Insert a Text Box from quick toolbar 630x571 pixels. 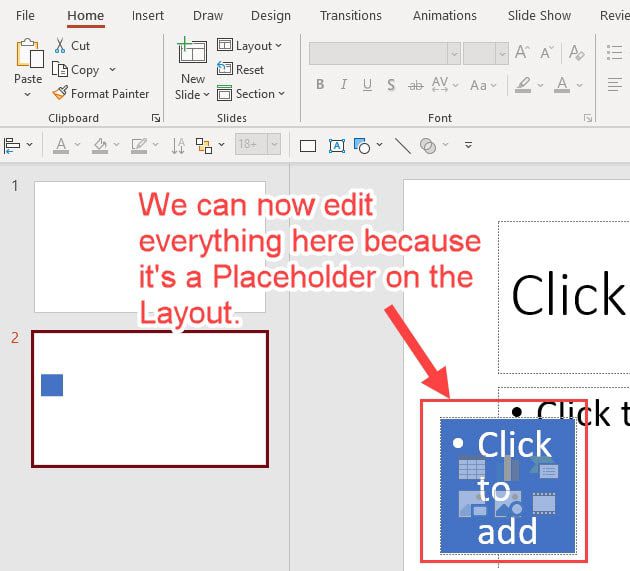point(337,145)
